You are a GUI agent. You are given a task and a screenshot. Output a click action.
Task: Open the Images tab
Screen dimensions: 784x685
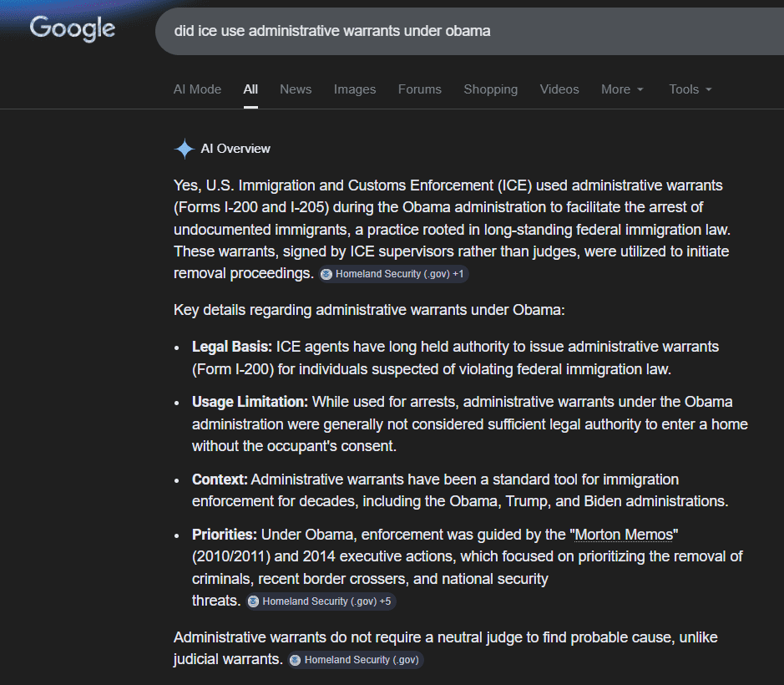(355, 89)
